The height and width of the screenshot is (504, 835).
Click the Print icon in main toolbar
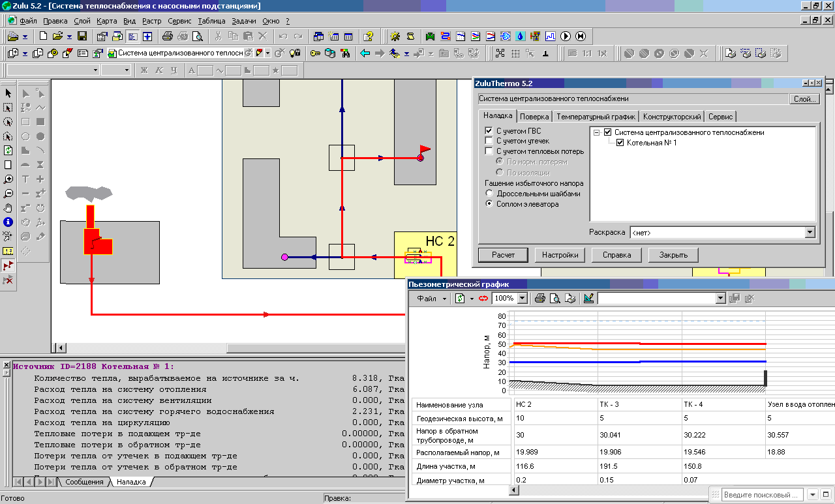click(167, 37)
